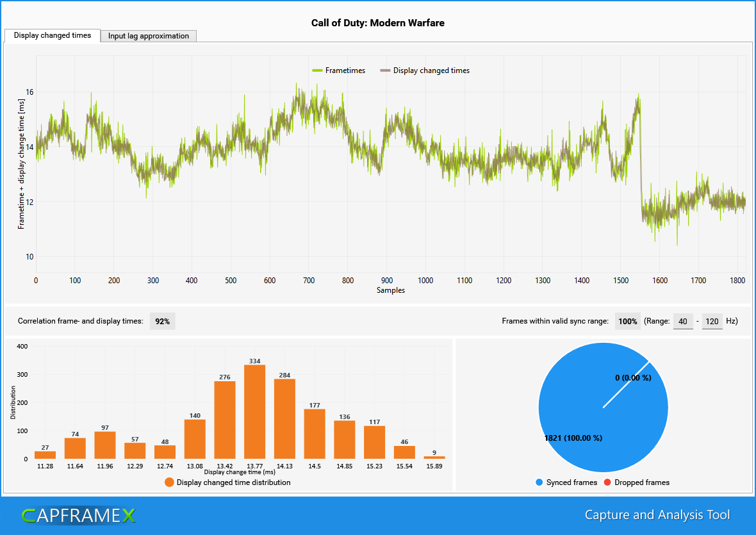
Task: Click the histogram bar labeled 27
Action: (44, 455)
